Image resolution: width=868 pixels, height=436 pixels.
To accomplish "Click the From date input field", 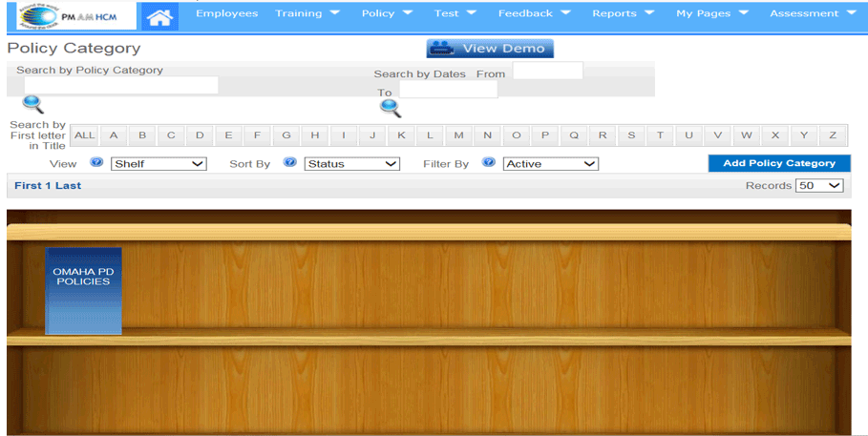I will pos(547,71).
